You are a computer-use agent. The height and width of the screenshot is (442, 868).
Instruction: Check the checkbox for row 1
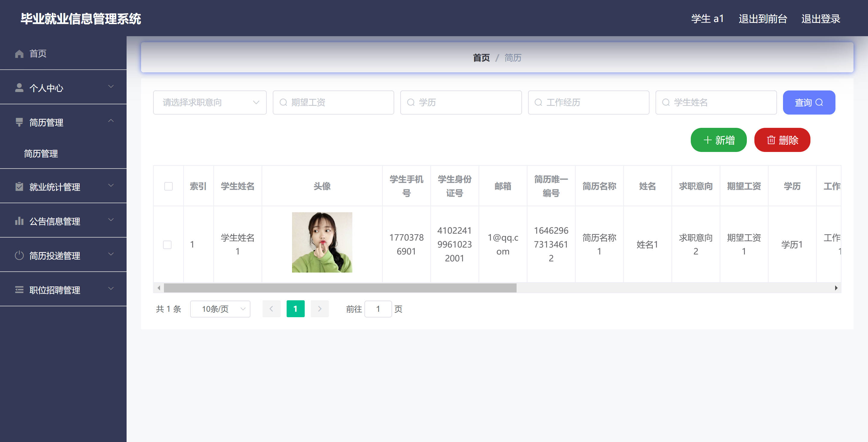coord(167,245)
